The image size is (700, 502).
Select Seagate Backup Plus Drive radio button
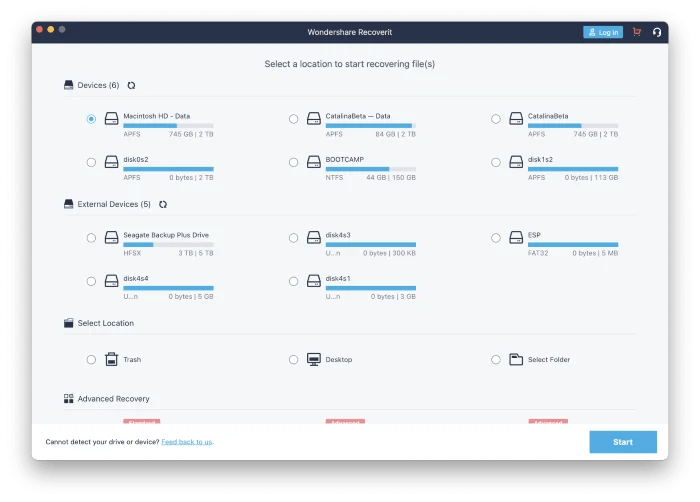pyautogui.click(x=91, y=238)
